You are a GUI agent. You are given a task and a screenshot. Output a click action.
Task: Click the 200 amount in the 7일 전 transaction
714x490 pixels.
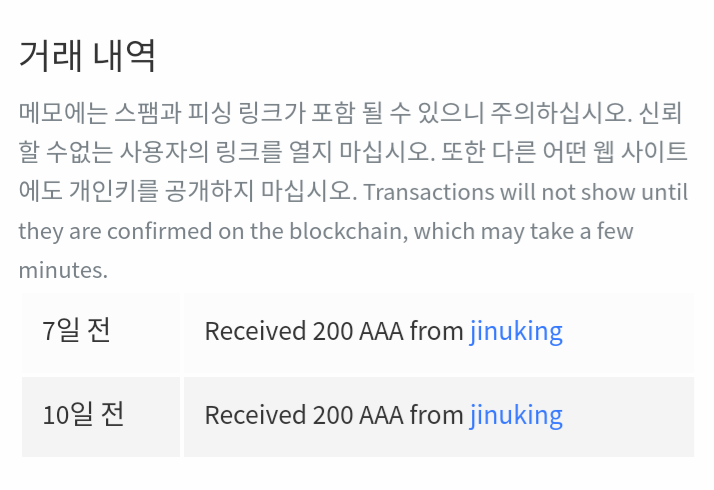[x=332, y=331]
